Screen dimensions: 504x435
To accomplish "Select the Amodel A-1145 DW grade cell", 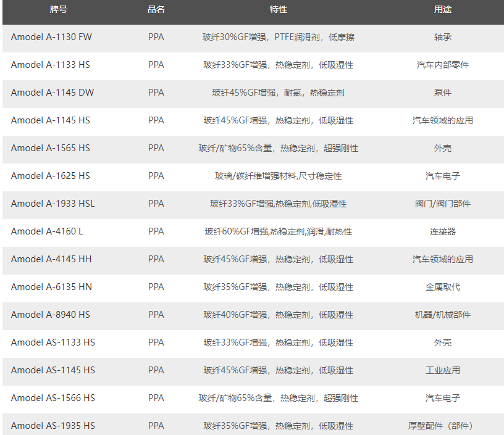I will pos(52,93).
